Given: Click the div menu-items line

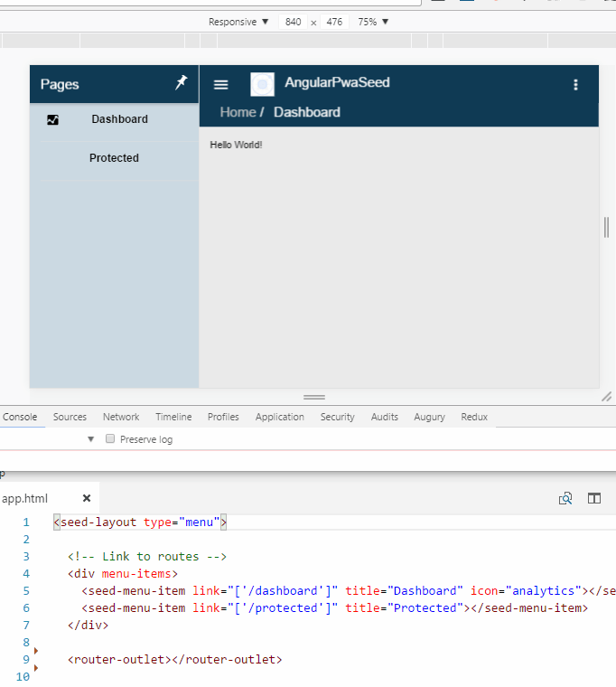Looking at the screenshot, I should (123, 573).
